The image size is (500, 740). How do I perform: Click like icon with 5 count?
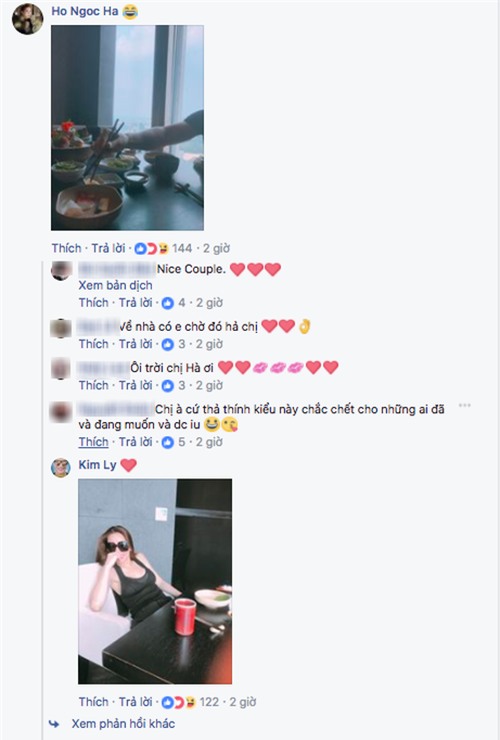[x=168, y=442]
